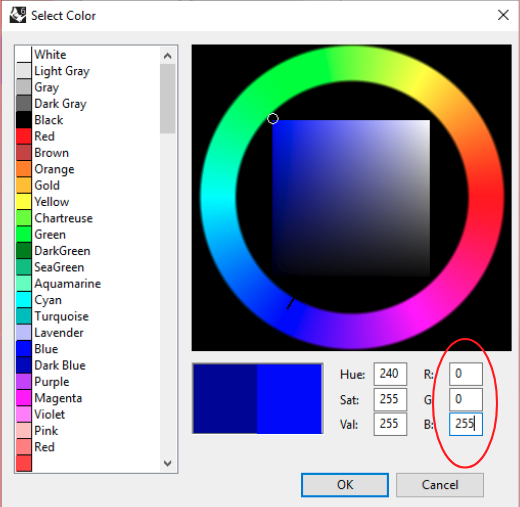The width and height of the screenshot is (520, 507).
Task: Click the color list scrollbar thumb
Action: tap(168, 99)
